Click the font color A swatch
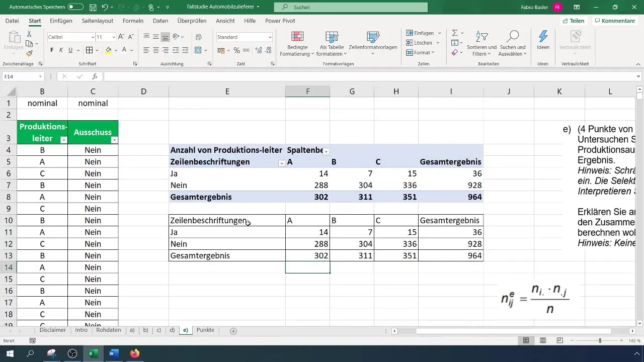Screen dimensions: 644x362 tap(124, 50)
